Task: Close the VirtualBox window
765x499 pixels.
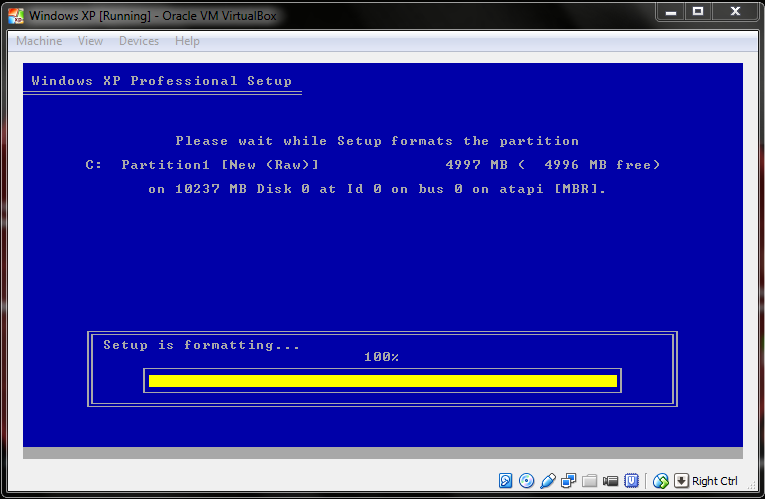Action: [736, 12]
